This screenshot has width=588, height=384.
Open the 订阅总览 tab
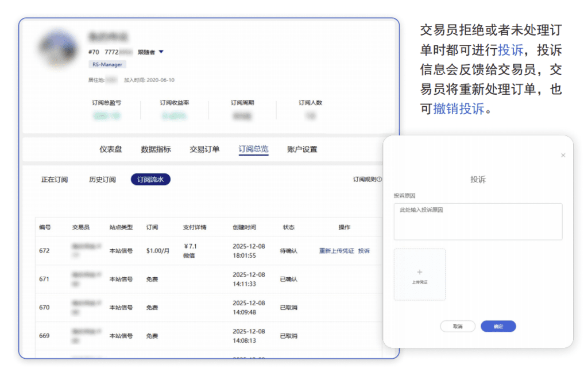pos(253,149)
